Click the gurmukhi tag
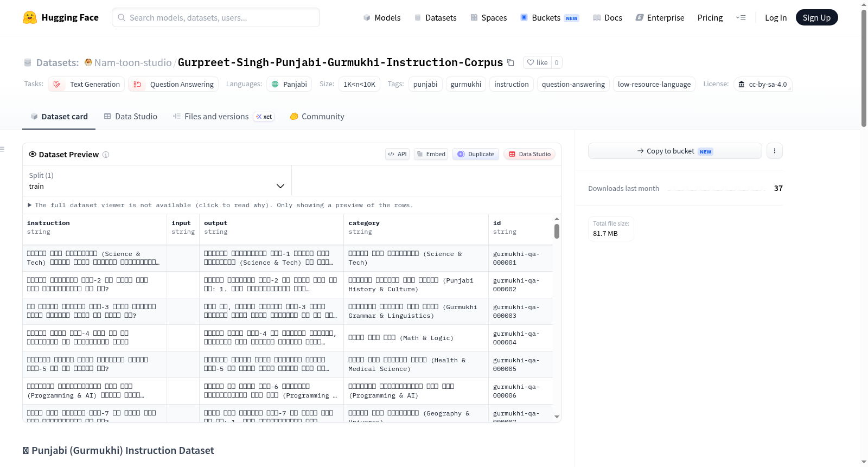 (466, 84)
